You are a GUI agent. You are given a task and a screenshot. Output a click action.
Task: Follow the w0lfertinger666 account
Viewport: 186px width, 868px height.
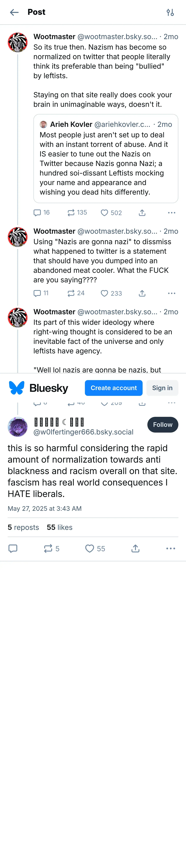click(x=162, y=425)
